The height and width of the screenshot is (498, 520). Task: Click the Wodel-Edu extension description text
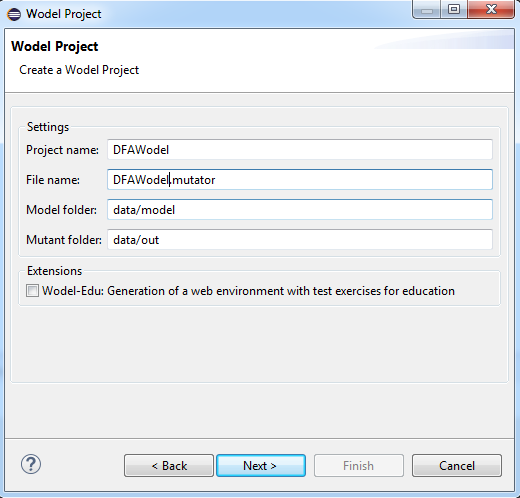point(248,291)
